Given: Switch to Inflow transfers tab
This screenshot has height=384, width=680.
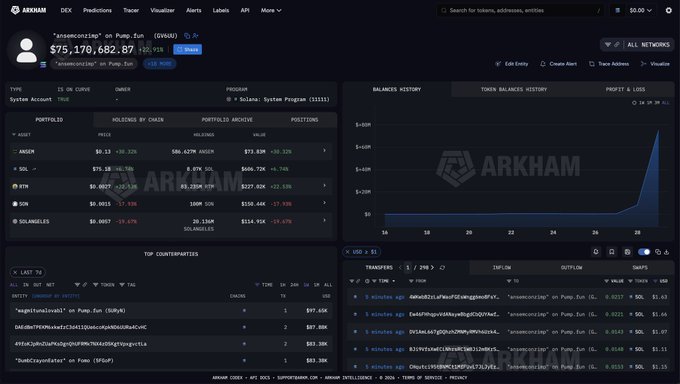Looking at the screenshot, I should [502, 268].
